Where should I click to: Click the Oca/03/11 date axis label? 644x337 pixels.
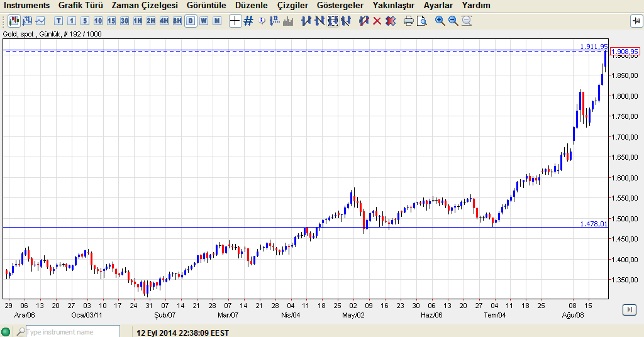87,315
